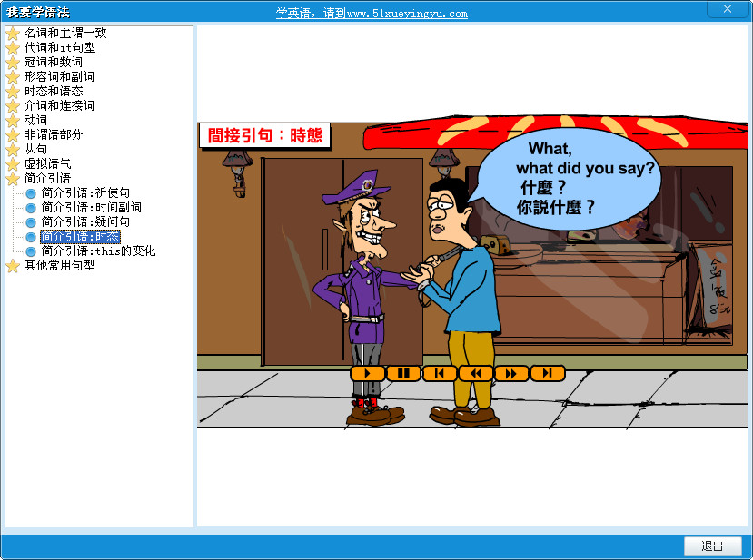Skip to the last scene
This screenshot has width=753, height=560.
pyautogui.click(x=547, y=372)
